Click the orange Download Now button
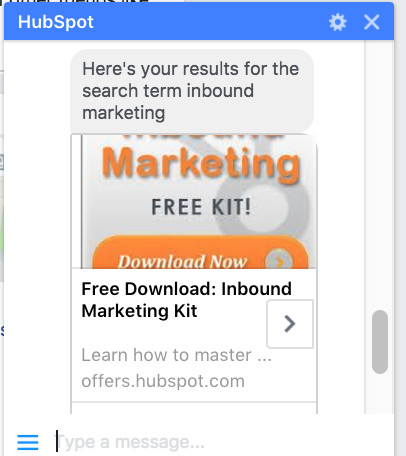 (200, 253)
